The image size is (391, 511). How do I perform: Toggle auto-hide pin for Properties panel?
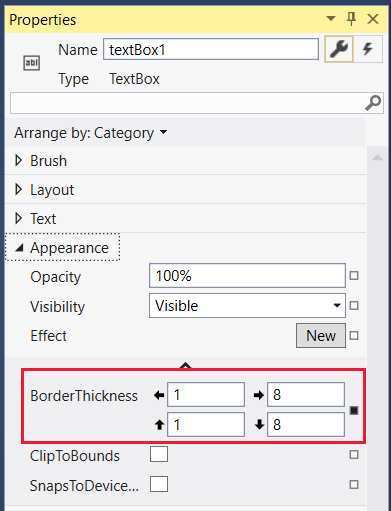tap(351, 19)
